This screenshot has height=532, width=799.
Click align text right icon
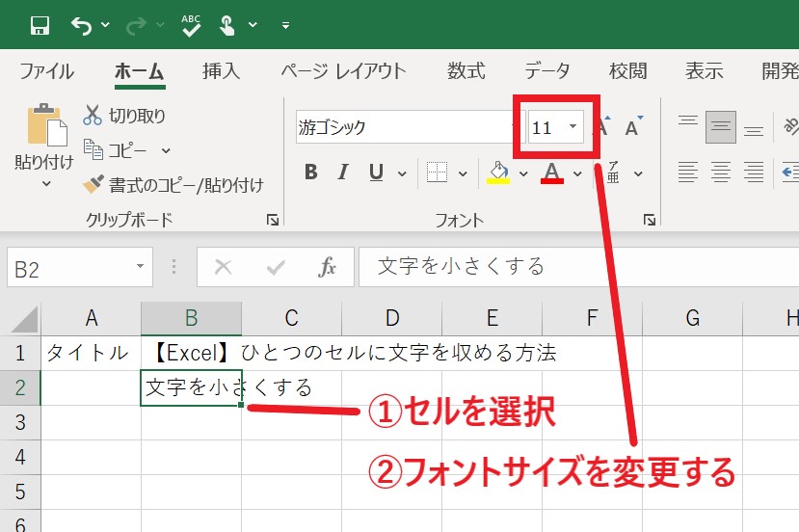click(753, 172)
